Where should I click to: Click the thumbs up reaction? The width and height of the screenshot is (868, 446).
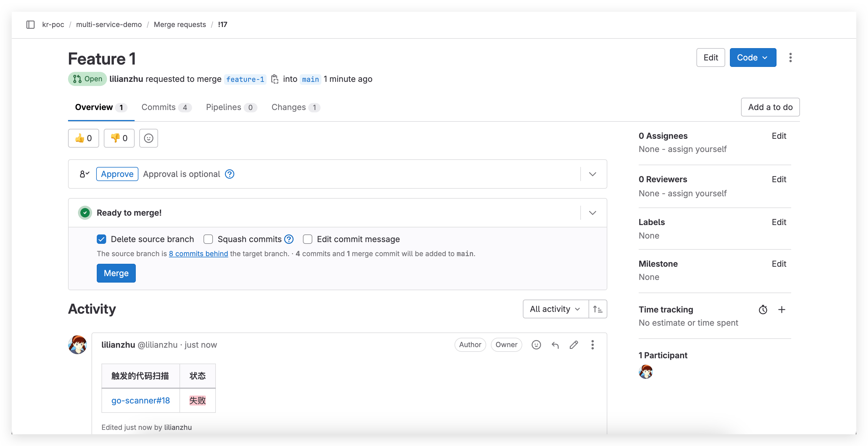click(x=83, y=138)
